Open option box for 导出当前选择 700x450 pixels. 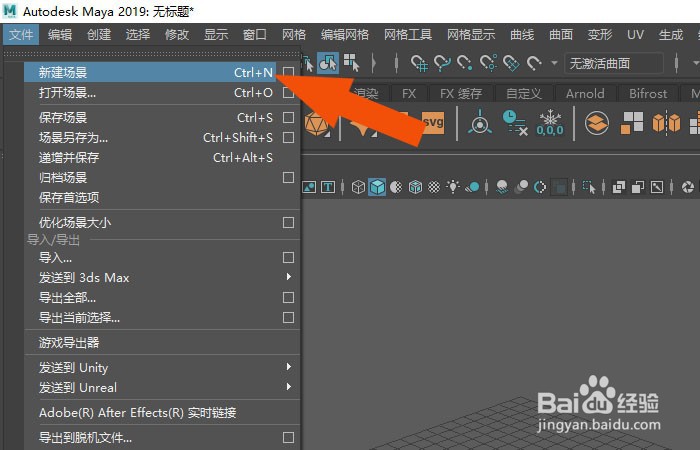[x=288, y=317]
